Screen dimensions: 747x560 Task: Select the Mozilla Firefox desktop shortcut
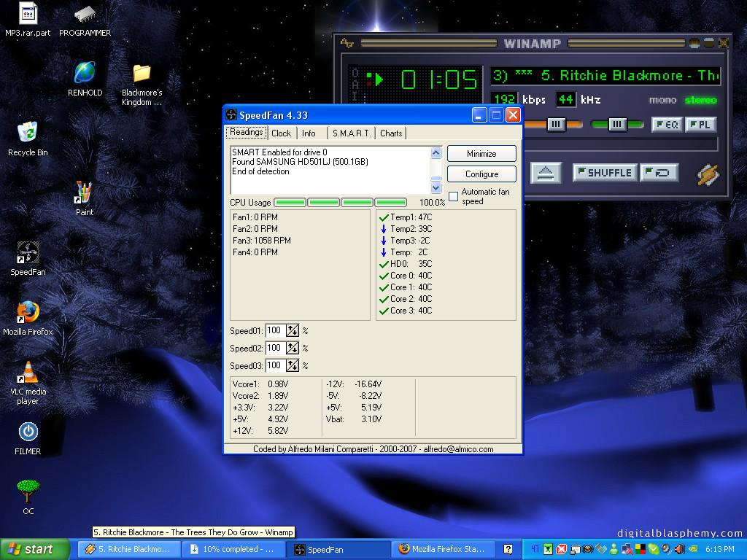[28, 318]
